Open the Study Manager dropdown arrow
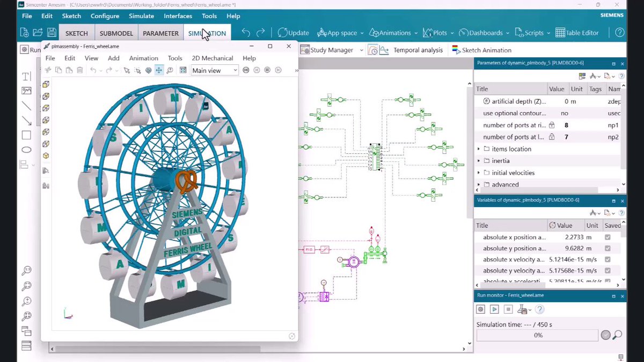 click(x=362, y=50)
